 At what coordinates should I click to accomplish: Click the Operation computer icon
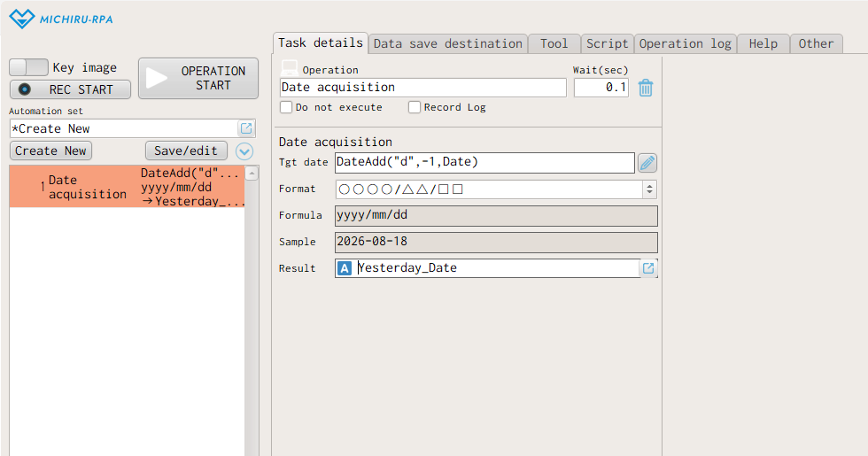[x=289, y=69]
